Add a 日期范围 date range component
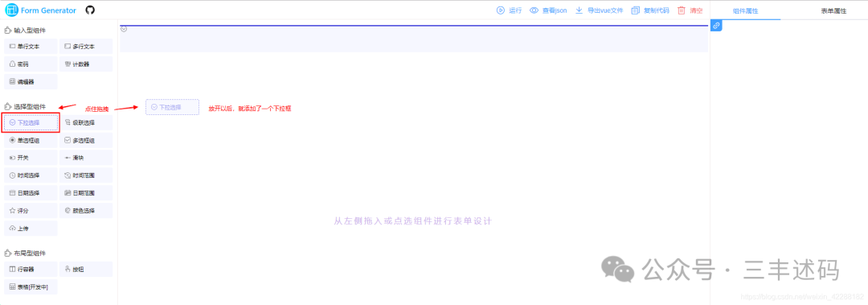The image size is (868, 305). 86,193
